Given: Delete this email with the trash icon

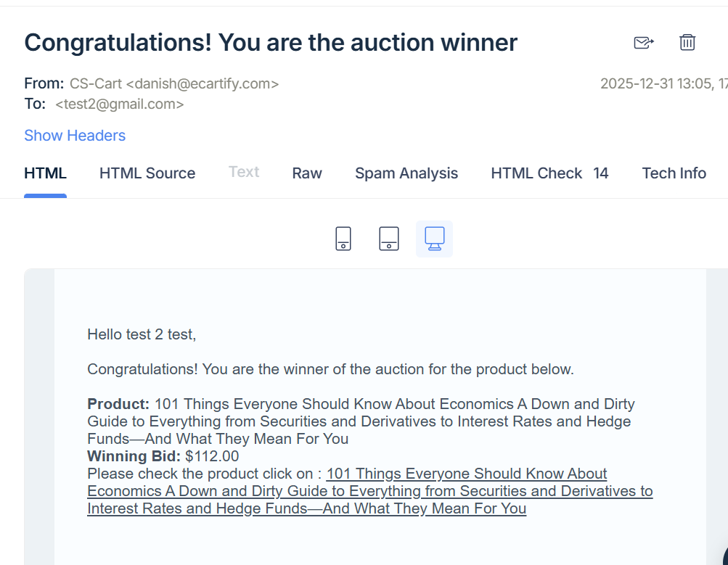Looking at the screenshot, I should pyautogui.click(x=687, y=43).
